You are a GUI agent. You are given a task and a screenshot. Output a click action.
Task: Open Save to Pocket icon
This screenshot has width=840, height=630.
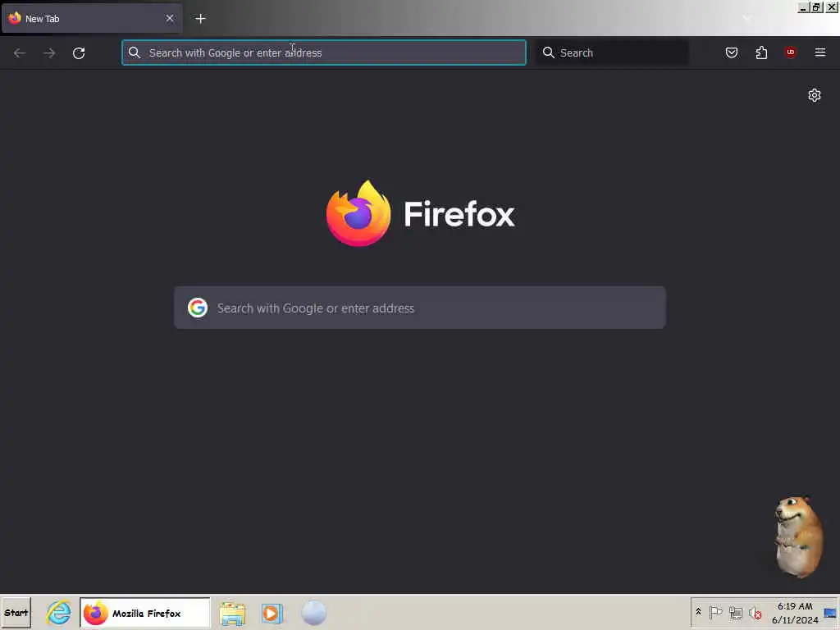[731, 52]
